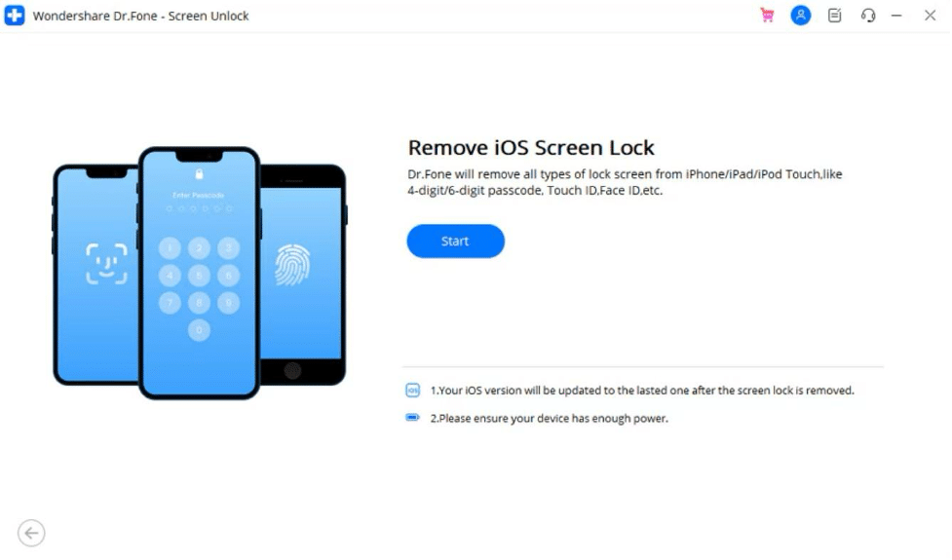952x560 pixels.
Task: Open the shopping cart icon
Action: (x=768, y=16)
